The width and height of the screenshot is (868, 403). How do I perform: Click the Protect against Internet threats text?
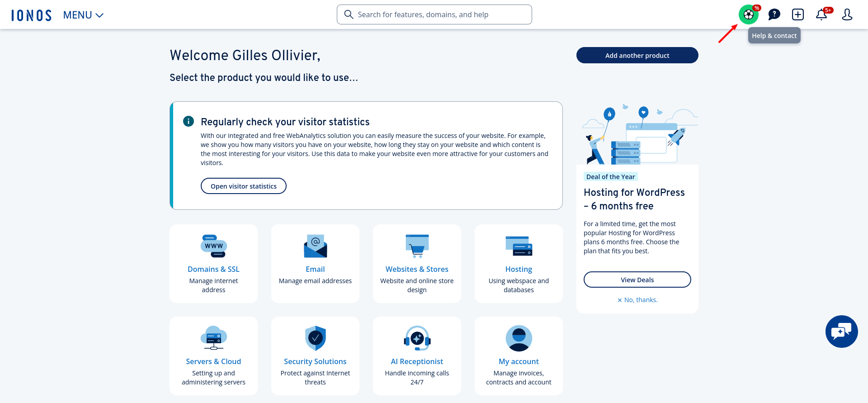click(x=315, y=378)
